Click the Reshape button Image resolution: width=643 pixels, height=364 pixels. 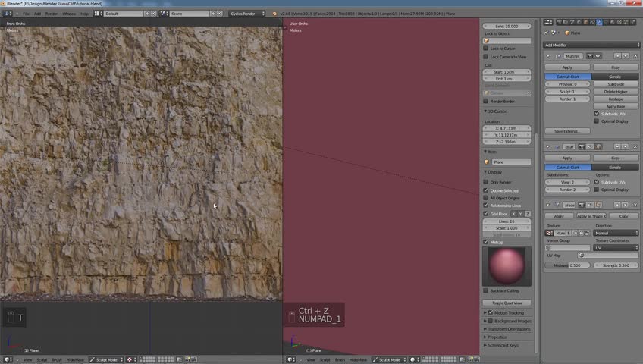click(616, 99)
